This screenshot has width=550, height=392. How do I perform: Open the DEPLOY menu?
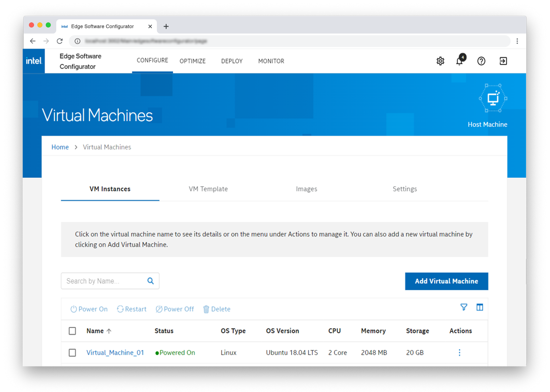(232, 61)
